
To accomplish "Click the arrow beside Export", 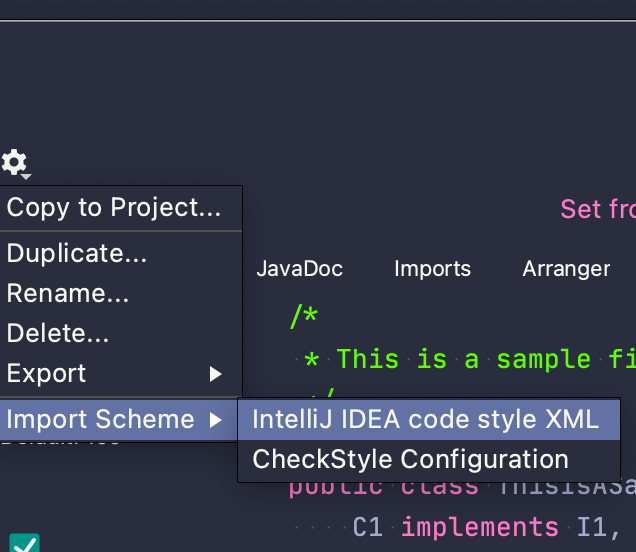I will (x=215, y=374).
